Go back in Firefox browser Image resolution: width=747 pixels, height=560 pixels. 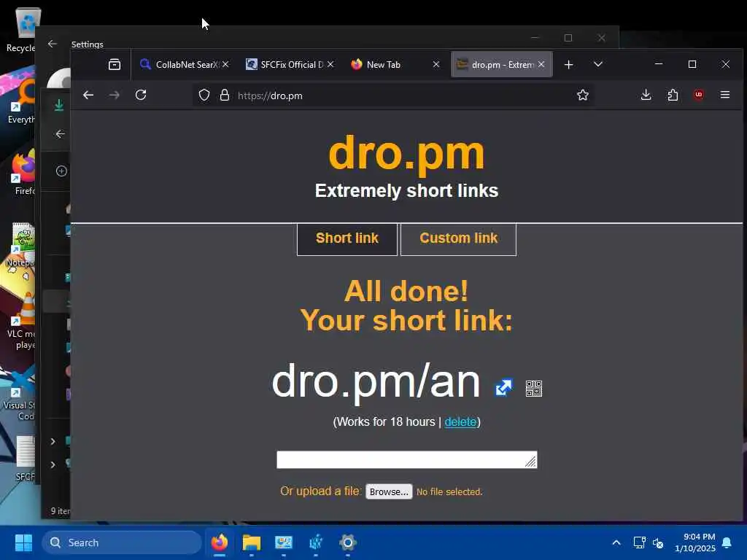point(88,96)
